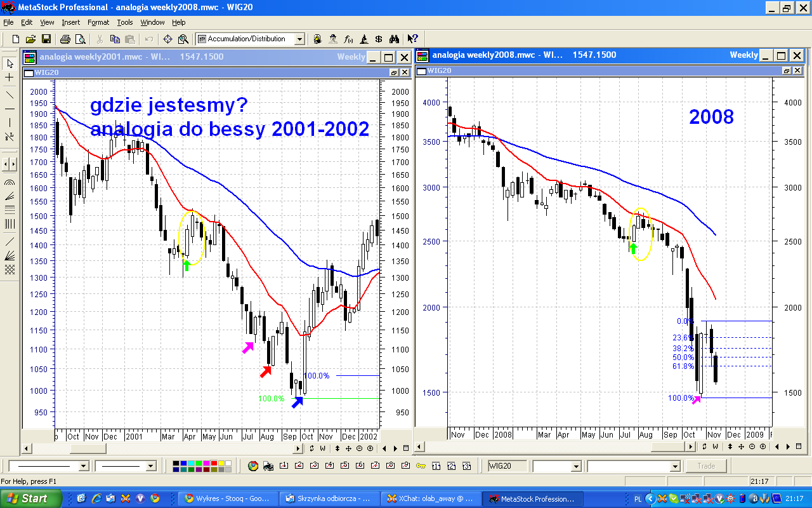Click the toolbar scroll left-right arrows button
The image size is (812, 508).
pos(10,164)
